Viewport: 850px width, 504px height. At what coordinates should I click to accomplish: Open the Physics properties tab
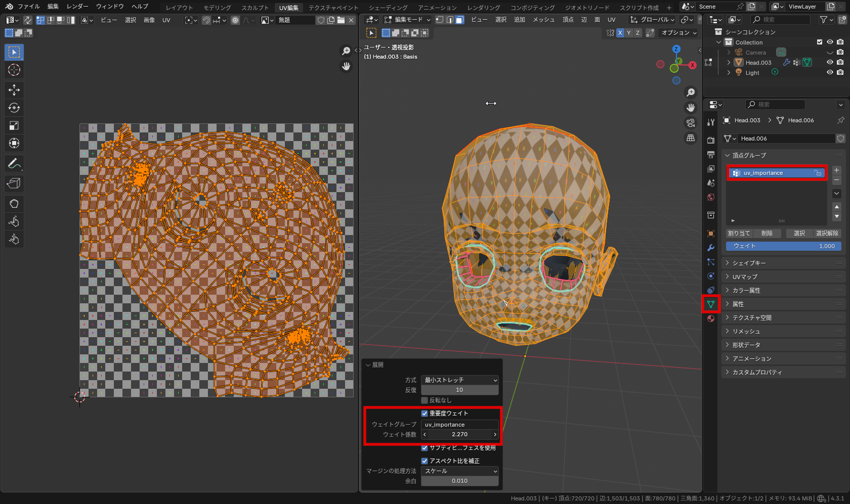pos(710,276)
